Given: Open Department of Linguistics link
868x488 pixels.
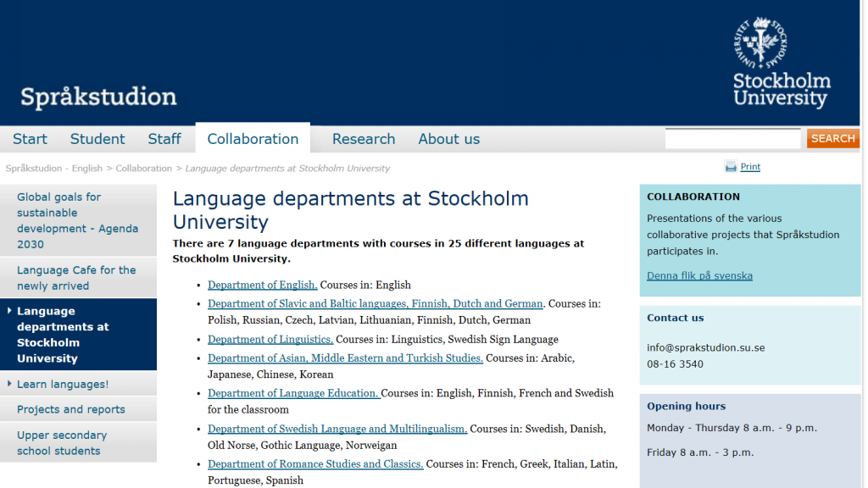Looking at the screenshot, I should click(x=270, y=339).
